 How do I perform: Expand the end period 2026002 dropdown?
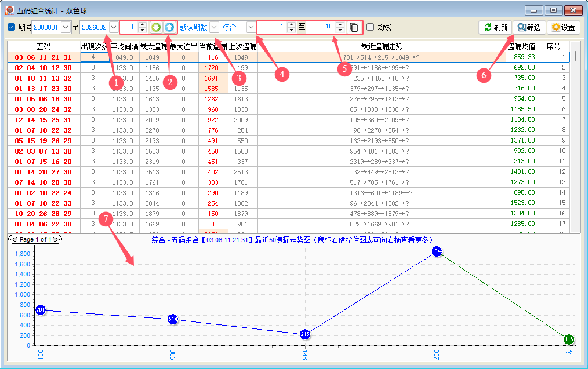click(113, 27)
